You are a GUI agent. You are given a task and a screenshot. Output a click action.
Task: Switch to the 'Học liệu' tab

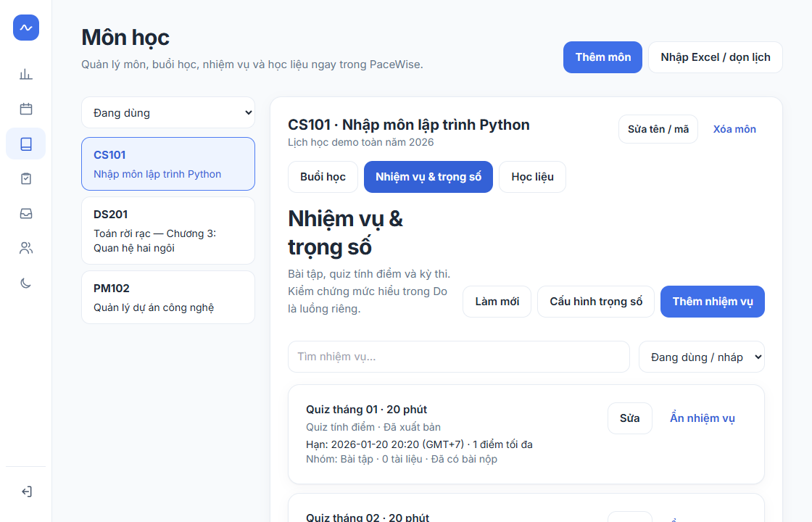532,177
